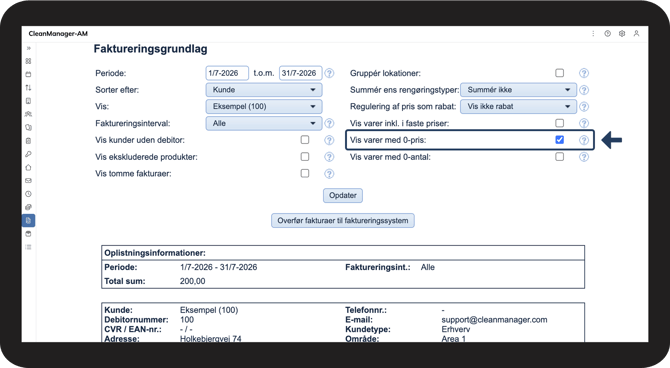Viewport: 670px width, 368px height.
Task: Tick Vis varer inkl. i faste priser
Action: (x=559, y=123)
